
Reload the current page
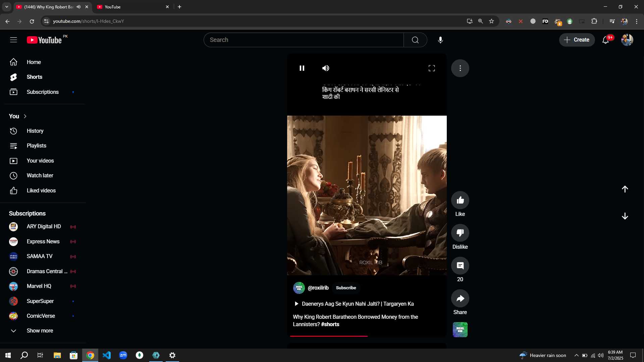pyautogui.click(x=32, y=21)
